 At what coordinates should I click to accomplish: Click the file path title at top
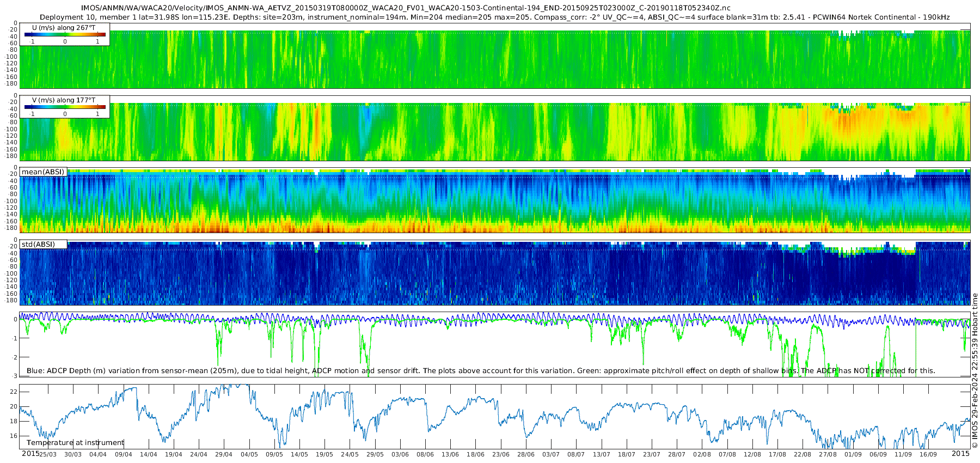(x=406, y=8)
